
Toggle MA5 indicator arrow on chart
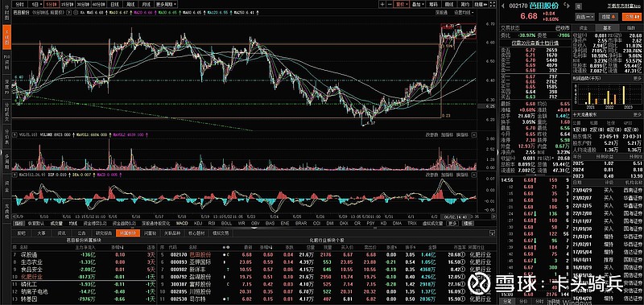coord(107,12)
